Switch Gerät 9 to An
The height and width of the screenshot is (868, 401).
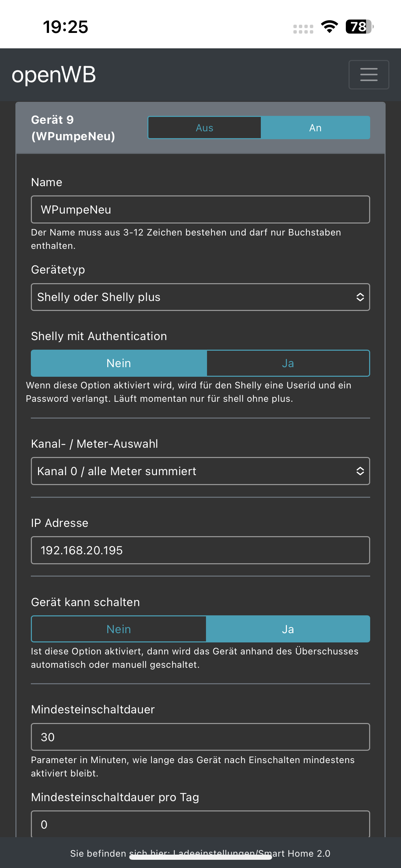315,128
